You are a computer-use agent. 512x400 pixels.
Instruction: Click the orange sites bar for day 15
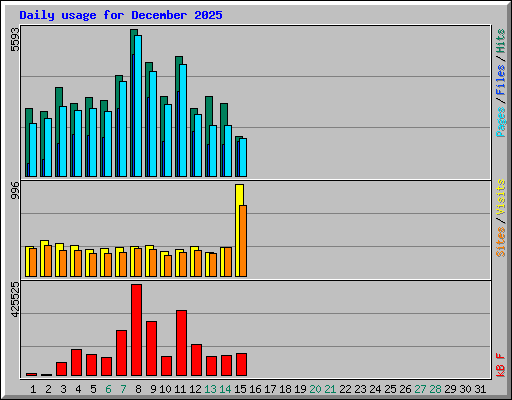tap(243, 241)
